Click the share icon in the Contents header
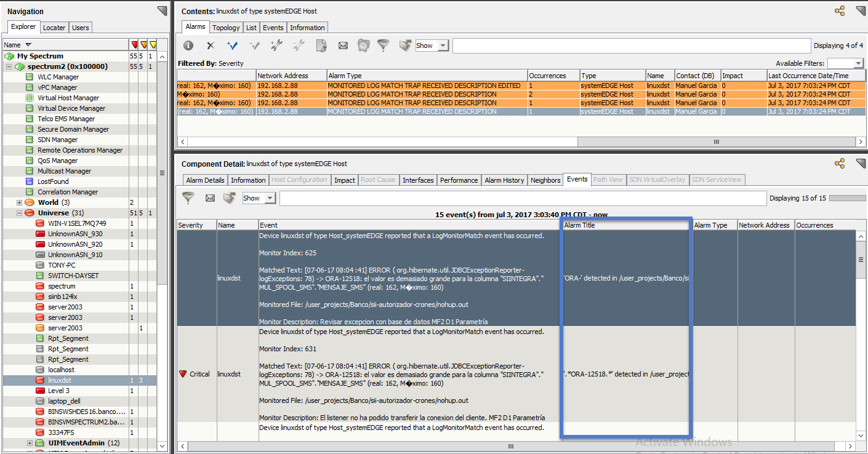The image size is (868, 454). tap(840, 11)
